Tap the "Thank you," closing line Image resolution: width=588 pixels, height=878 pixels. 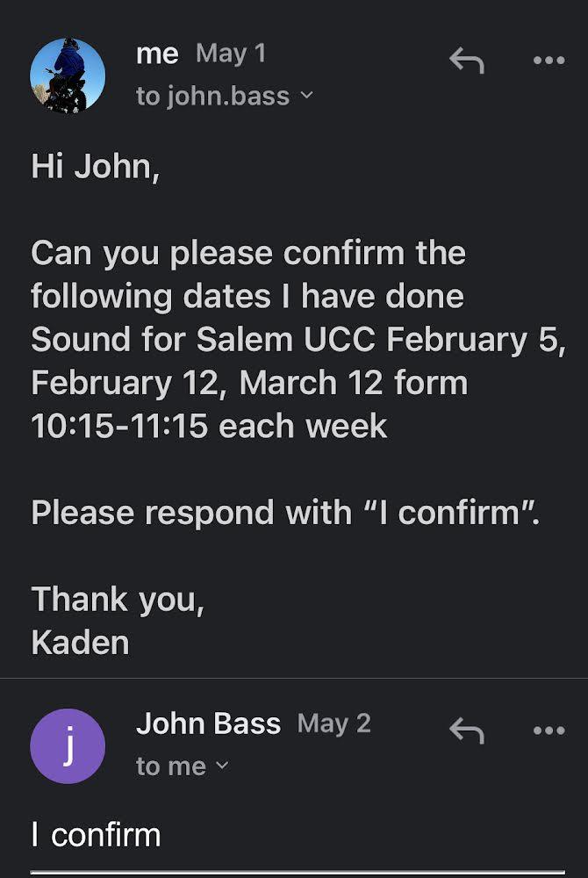point(118,600)
